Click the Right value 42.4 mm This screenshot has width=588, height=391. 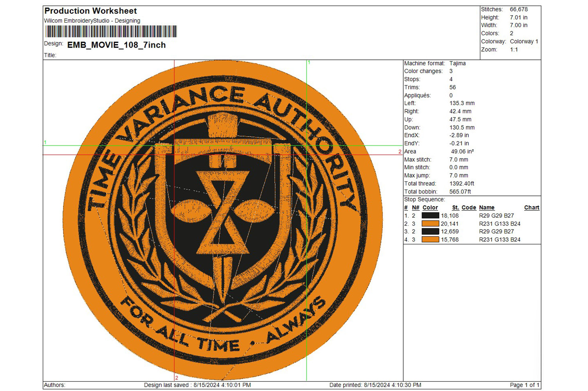(460, 111)
